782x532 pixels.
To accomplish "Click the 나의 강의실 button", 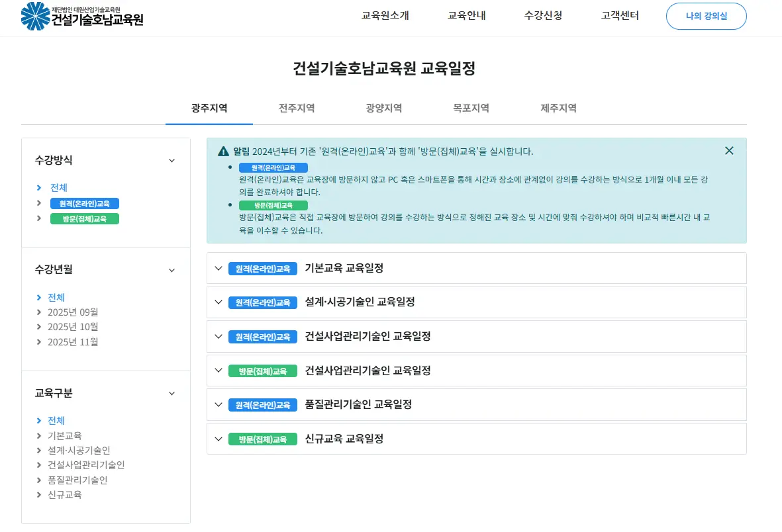I will click(x=706, y=16).
